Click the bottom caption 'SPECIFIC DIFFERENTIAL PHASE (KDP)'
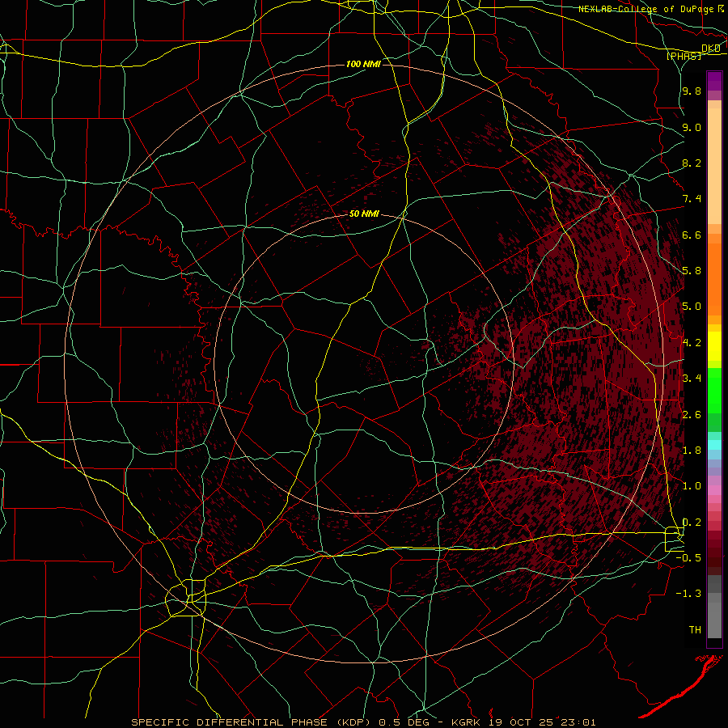The height and width of the screenshot is (728, 728). (x=252, y=722)
